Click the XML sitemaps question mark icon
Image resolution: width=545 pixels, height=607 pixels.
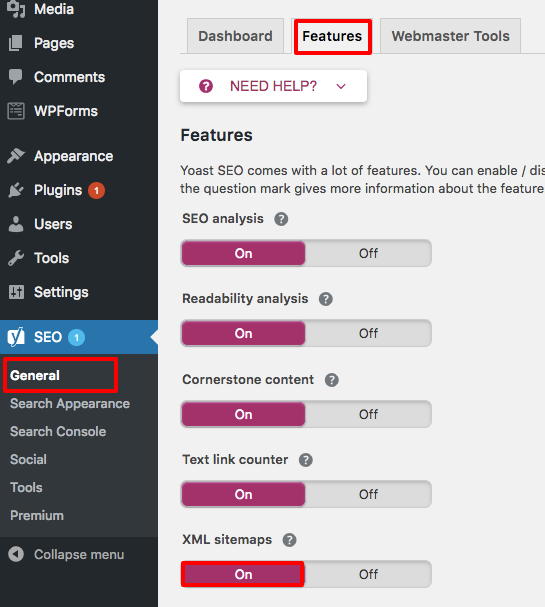tap(290, 540)
